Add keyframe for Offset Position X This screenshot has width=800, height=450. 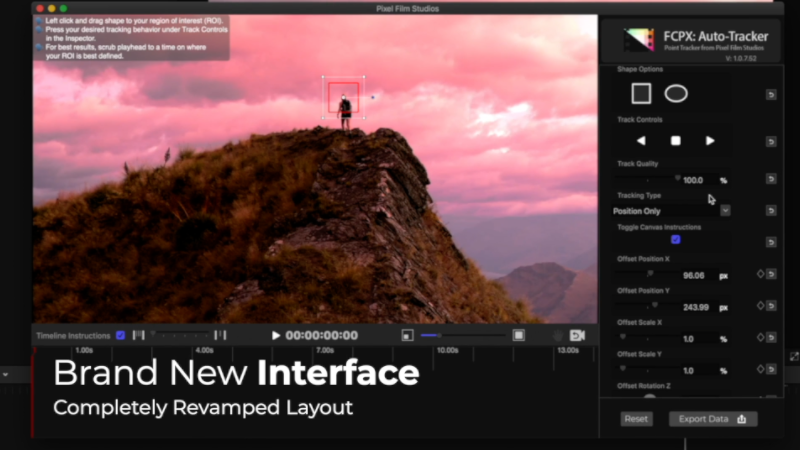(760, 274)
